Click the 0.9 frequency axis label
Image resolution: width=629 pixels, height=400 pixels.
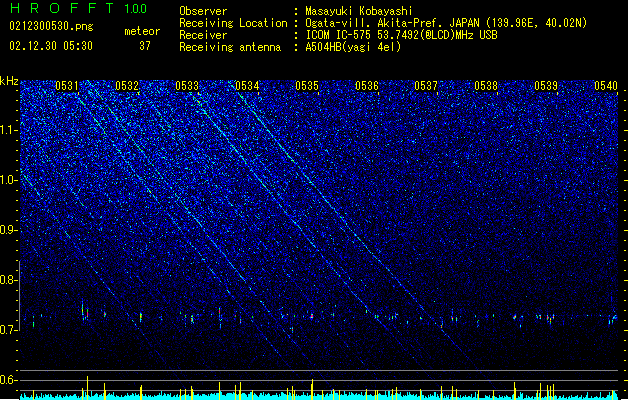9,230
